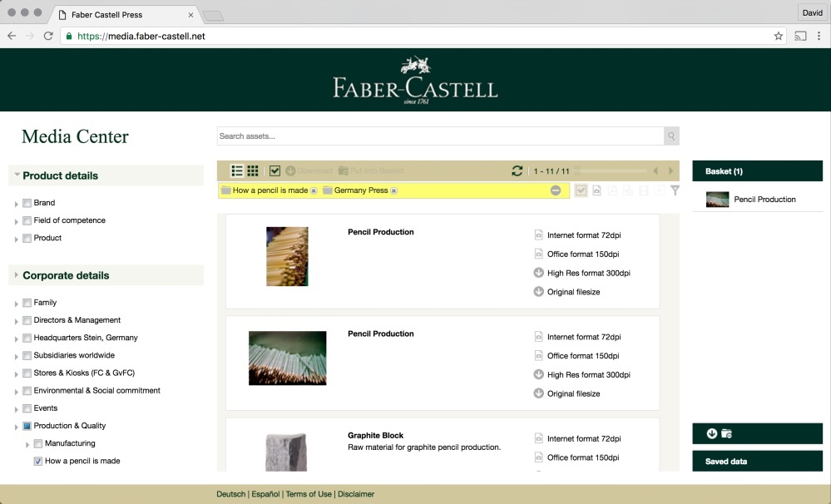Switch language to Deutsch
Screen dimensions: 831x504
230,494
